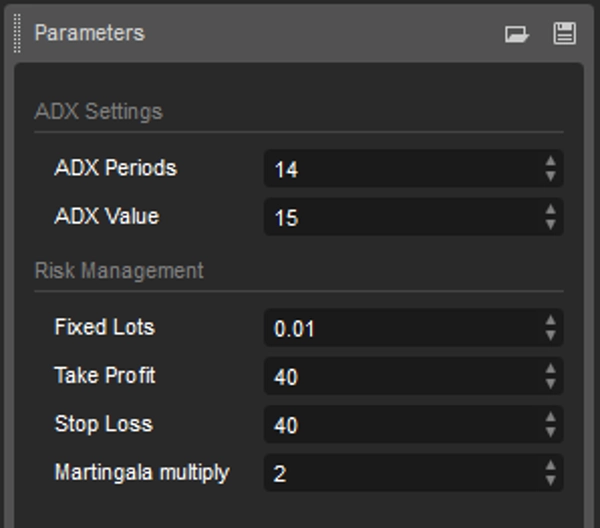
Task: Focus the Stop Loss value field
Action: point(400,425)
